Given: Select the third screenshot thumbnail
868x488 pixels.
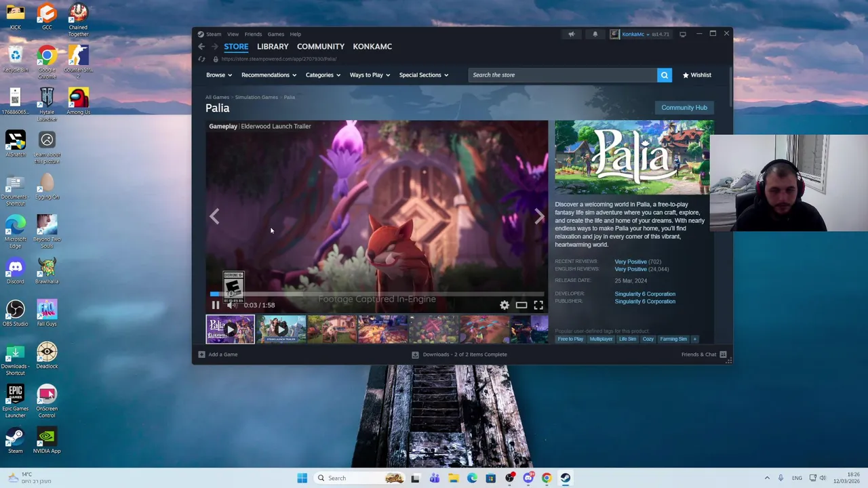Looking at the screenshot, I should pyautogui.click(x=332, y=330).
